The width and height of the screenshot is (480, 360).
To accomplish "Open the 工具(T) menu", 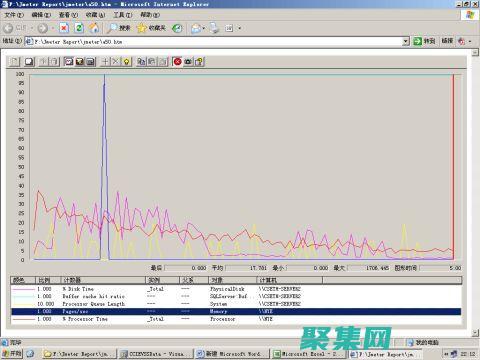I will click(x=123, y=15).
